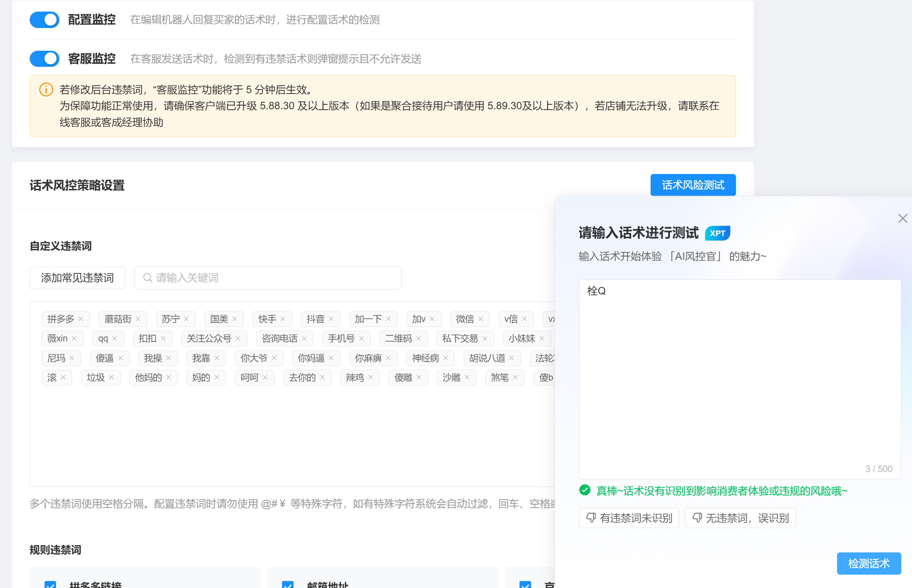Click 有违禁词未识别 feedback button
This screenshot has height=588, width=912.
click(x=629, y=518)
